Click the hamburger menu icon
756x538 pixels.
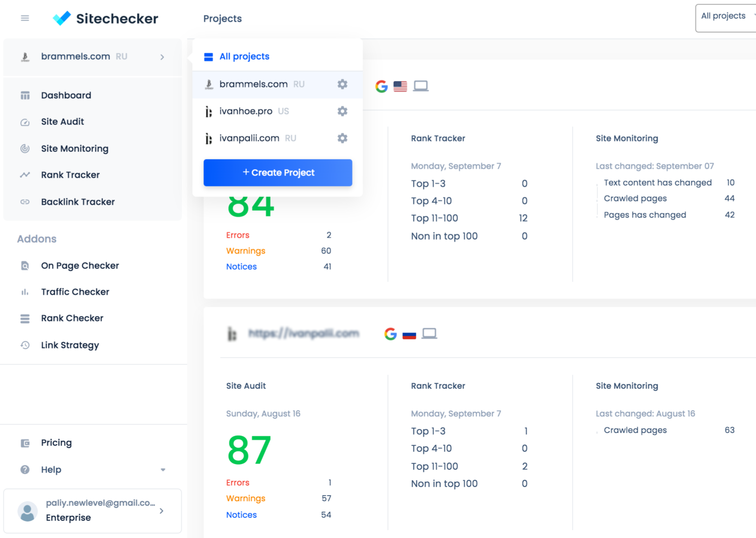(25, 18)
